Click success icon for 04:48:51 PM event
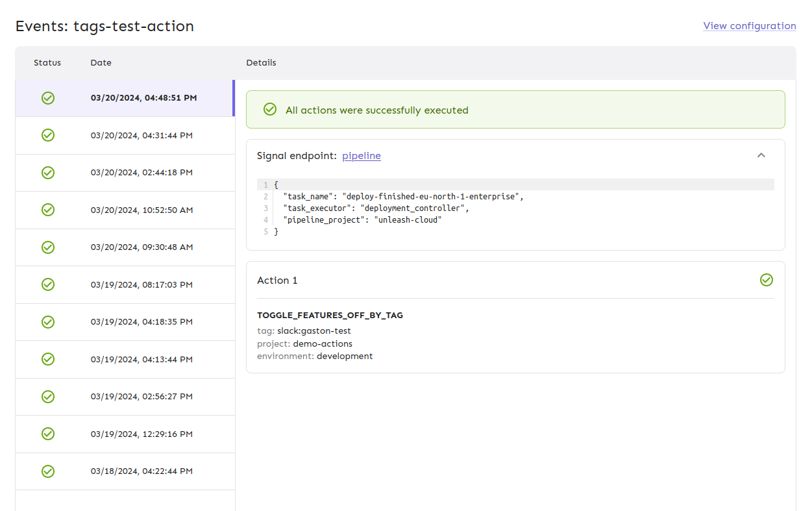This screenshot has height=511, width=812. 48,98
